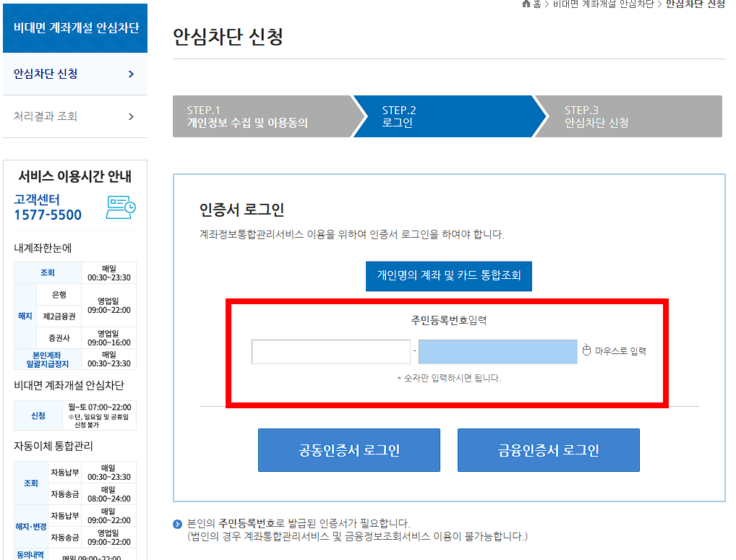Click the blue 비대면 계좌개설 안심차단 sidebar banner
The width and height of the screenshot is (736, 560).
pos(75,27)
